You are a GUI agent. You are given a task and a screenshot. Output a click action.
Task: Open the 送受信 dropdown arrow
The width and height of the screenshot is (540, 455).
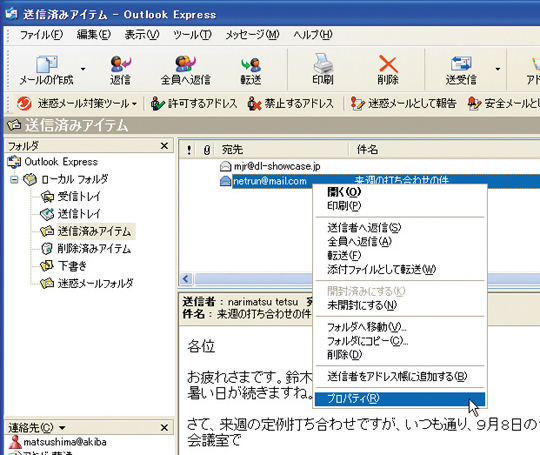pyautogui.click(x=498, y=69)
